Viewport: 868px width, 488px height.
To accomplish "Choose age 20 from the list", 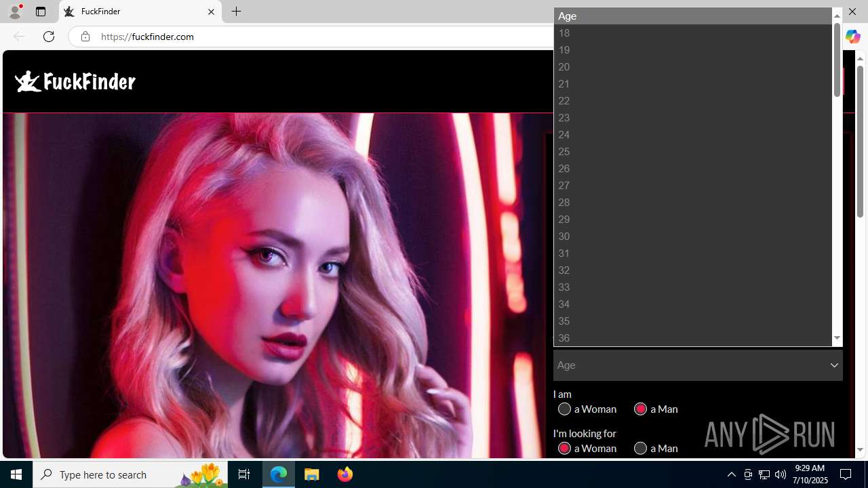I will click(x=693, y=66).
